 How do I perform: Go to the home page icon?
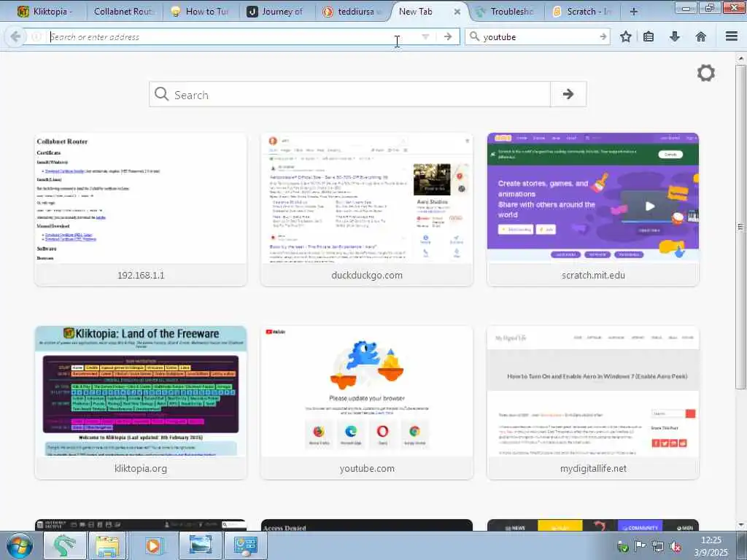pos(701,36)
